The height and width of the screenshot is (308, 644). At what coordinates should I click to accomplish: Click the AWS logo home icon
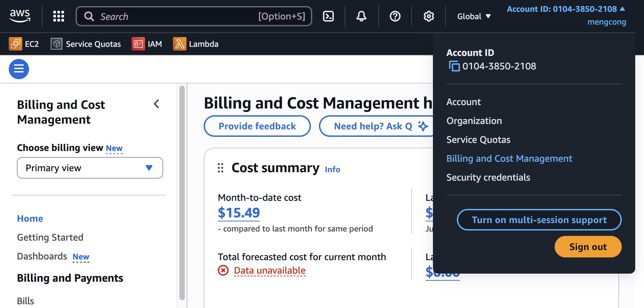click(x=20, y=16)
